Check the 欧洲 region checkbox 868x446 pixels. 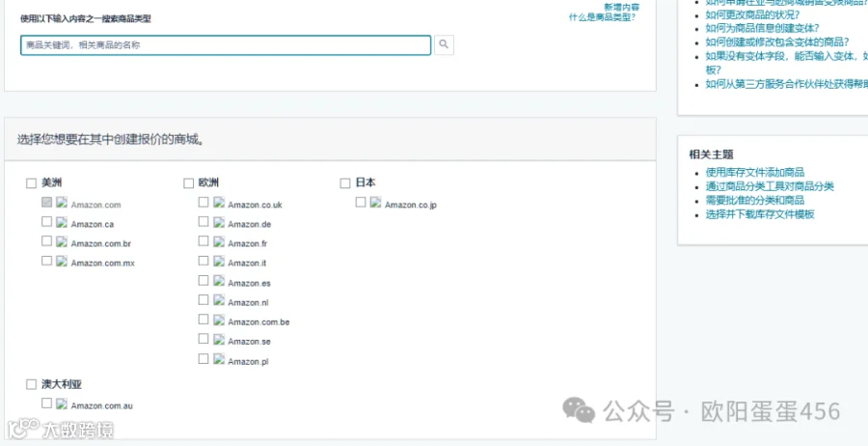click(x=188, y=183)
